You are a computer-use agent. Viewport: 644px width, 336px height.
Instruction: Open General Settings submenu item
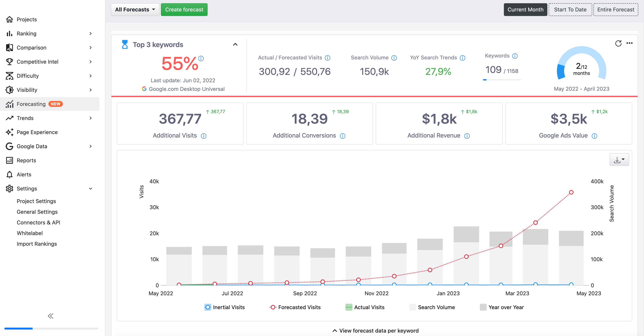[x=37, y=212]
